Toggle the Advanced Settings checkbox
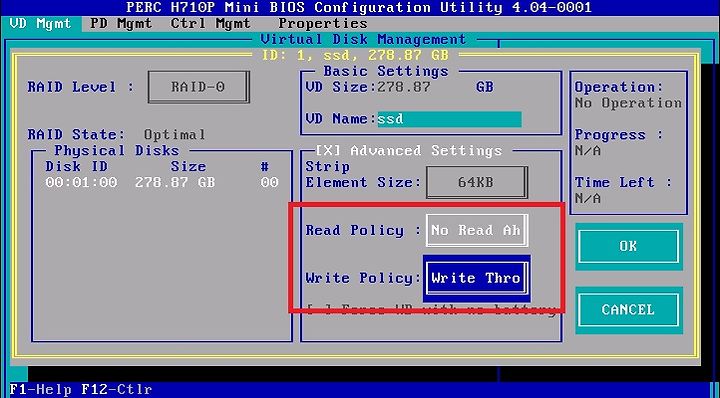 click(x=327, y=151)
